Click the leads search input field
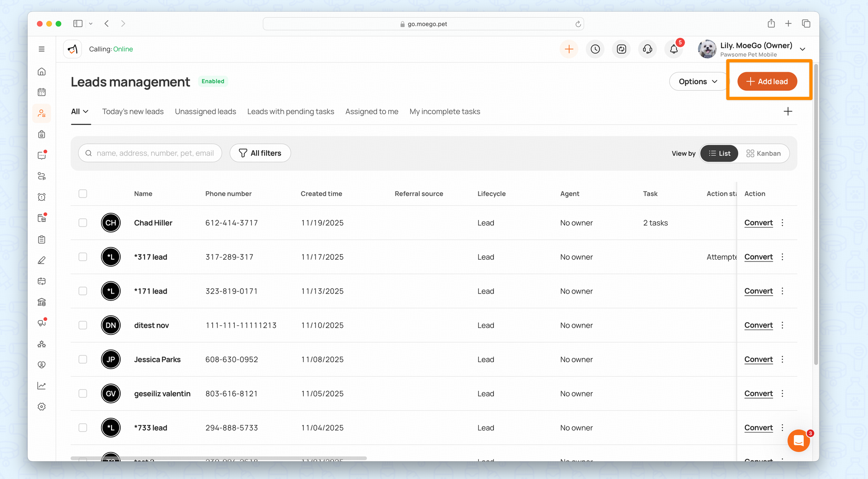The height and width of the screenshot is (479, 868). [155, 153]
